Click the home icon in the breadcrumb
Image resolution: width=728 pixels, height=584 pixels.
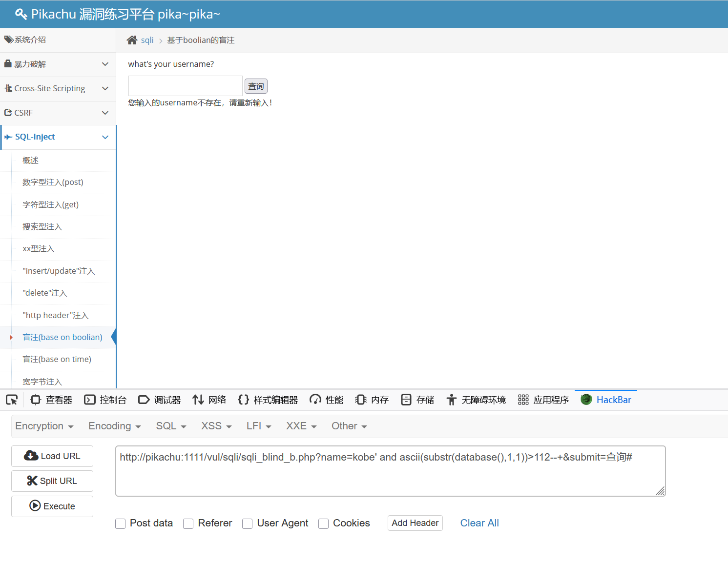pos(132,40)
